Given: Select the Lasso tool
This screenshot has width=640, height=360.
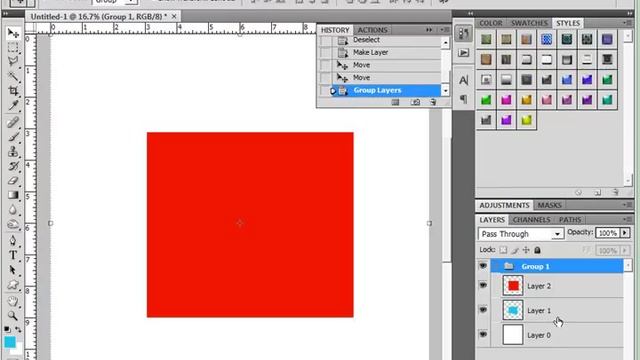Looking at the screenshot, I should click(x=13, y=61).
